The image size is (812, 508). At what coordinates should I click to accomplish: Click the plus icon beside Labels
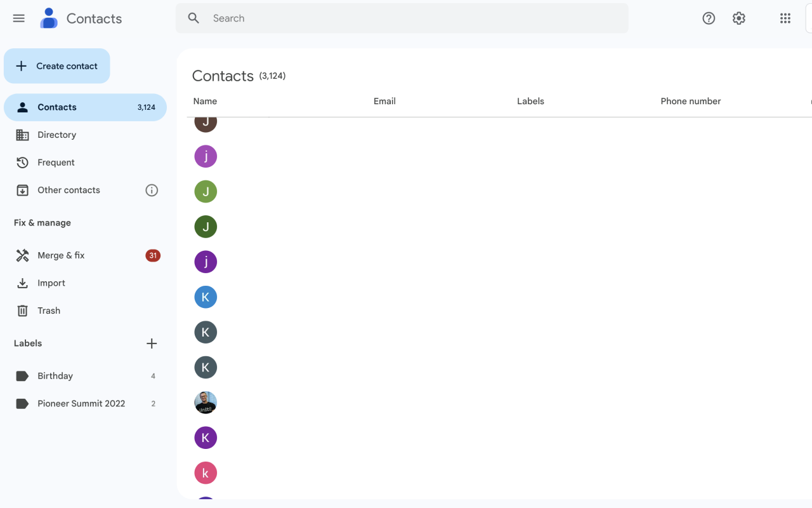(152, 344)
